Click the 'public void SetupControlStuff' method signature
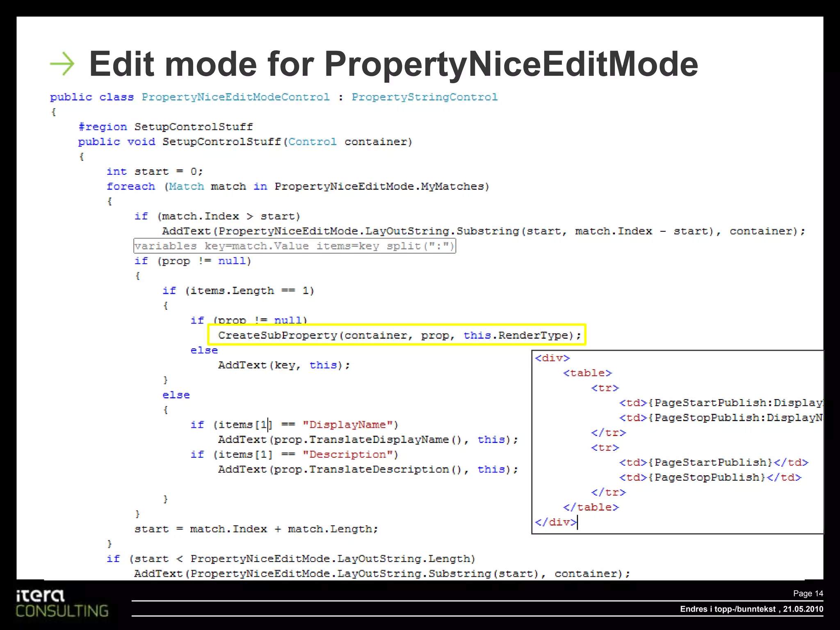This screenshot has width=840, height=630. 245,142
